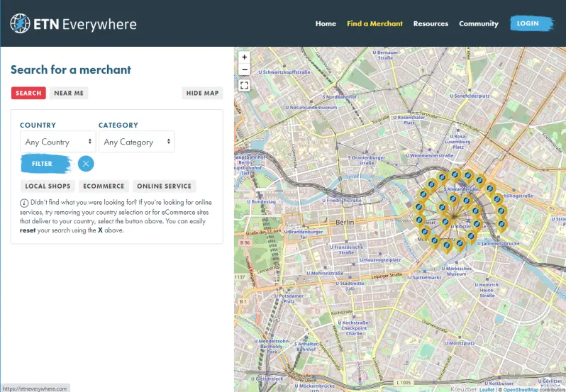Click the U Schwartzkopffstraße label
Screen dimensions: 566x392
(284, 72)
